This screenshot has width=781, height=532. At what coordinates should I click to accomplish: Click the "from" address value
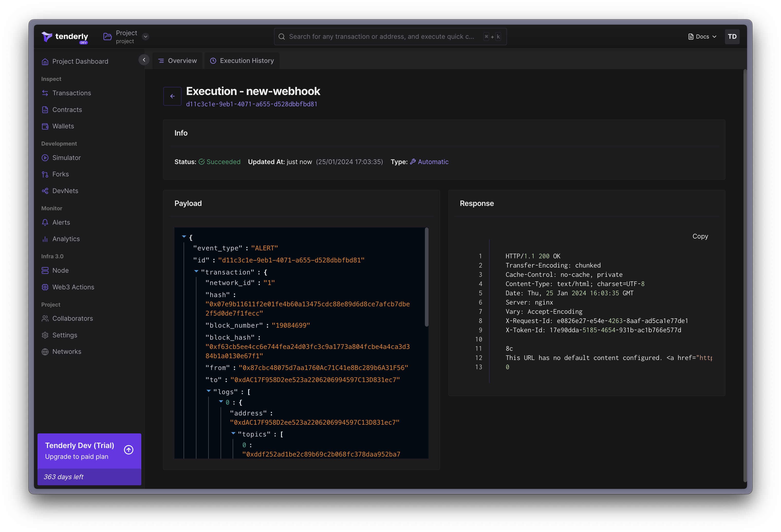(323, 368)
